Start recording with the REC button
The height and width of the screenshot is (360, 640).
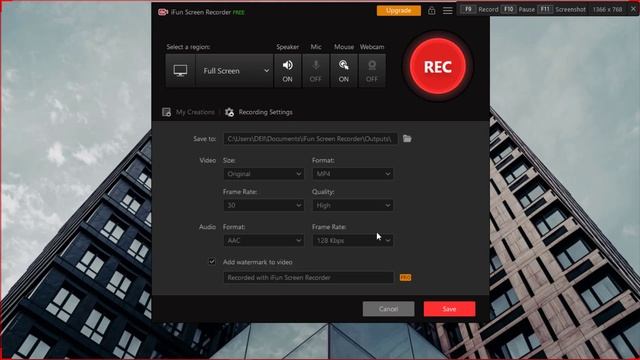pos(438,66)
